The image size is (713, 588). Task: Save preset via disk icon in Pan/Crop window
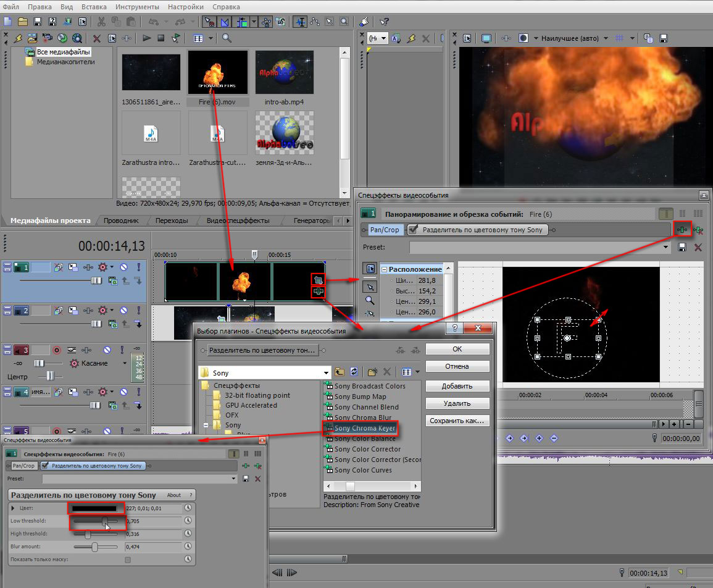pos(682,247)
